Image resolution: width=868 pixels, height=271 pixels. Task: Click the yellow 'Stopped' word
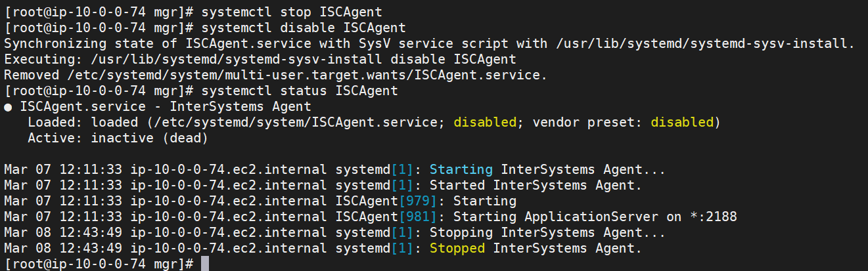tap(457, 249)
